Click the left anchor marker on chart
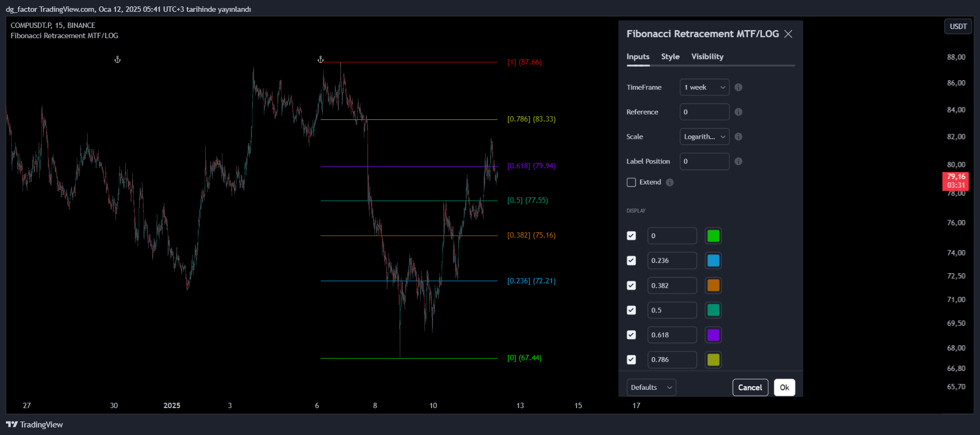 coord(118,60)
